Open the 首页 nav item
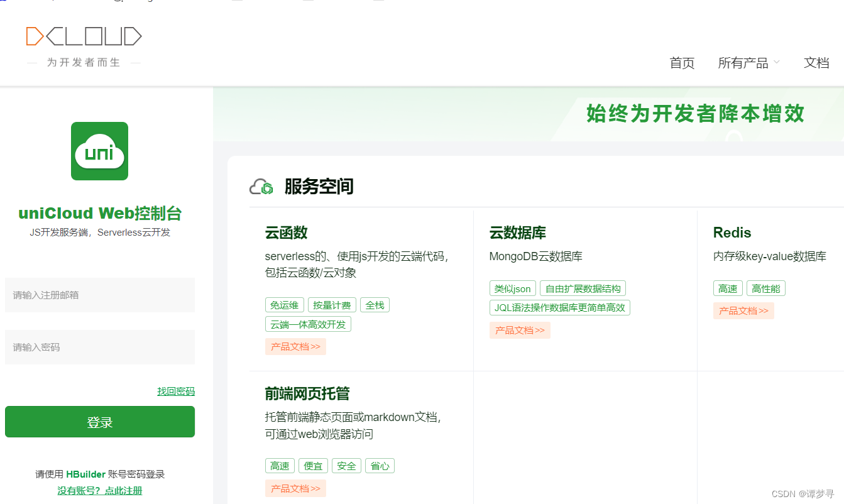844x504 pixels. 682,63
